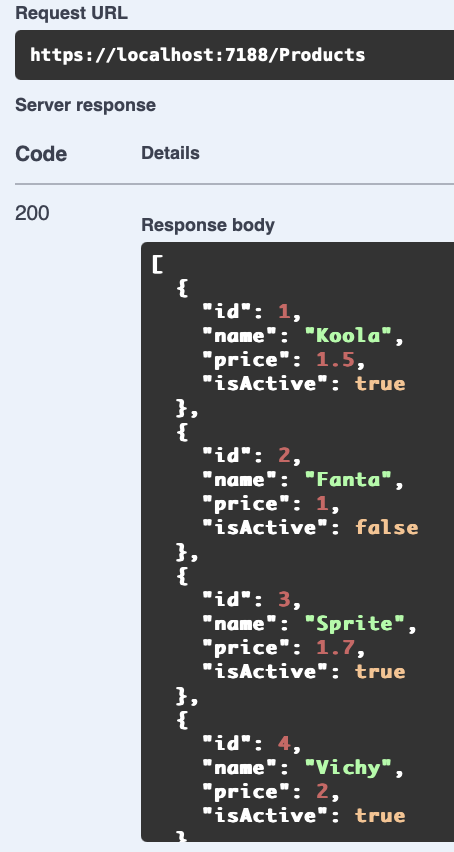Click the "Vichy" name value
This screenshot has height=852, width=454.
pos(348,767)
